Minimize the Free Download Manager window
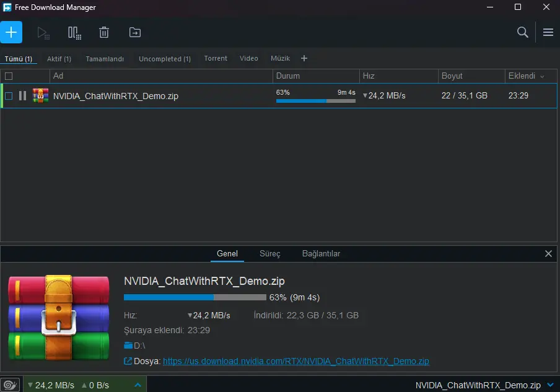The height and width of the screenshot is (392, 560). [x=490, y=7]
